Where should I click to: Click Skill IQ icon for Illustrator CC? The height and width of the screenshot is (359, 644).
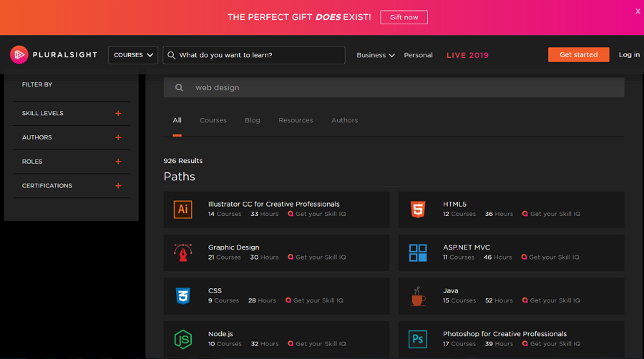291,214
